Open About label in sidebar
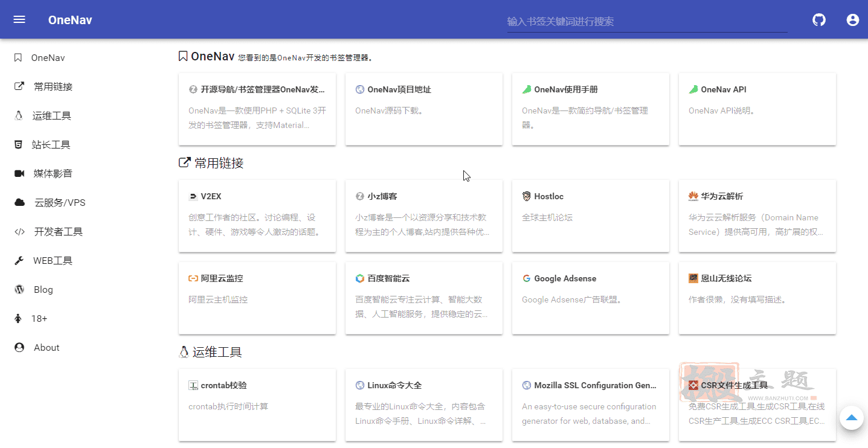Screen dimensions: 868x448 (47, 348)
